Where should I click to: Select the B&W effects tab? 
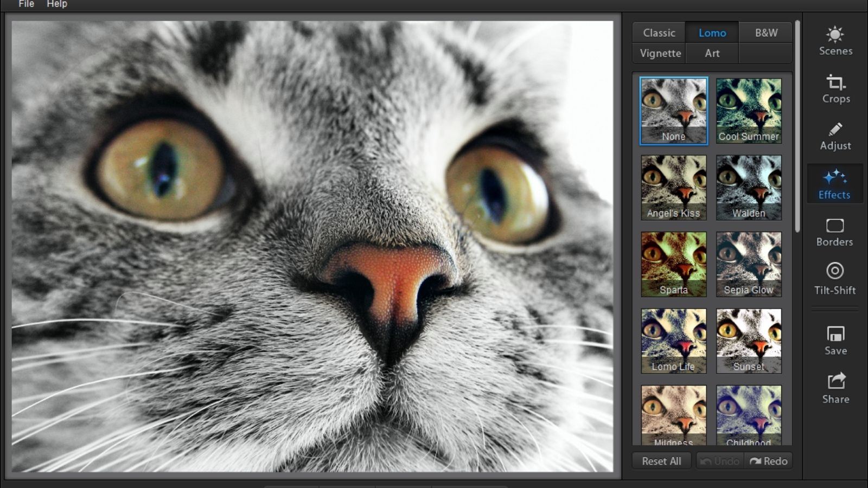pyautogui.click(x=765, y=33)
